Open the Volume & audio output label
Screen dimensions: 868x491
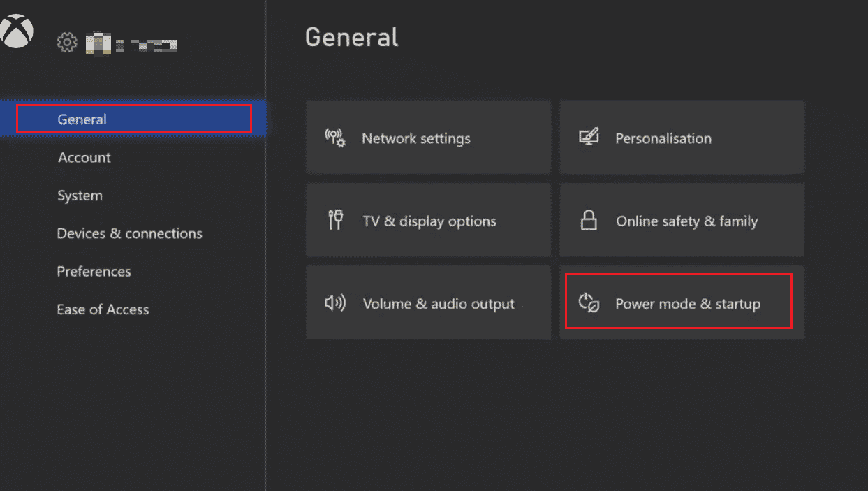pos(439,304)
